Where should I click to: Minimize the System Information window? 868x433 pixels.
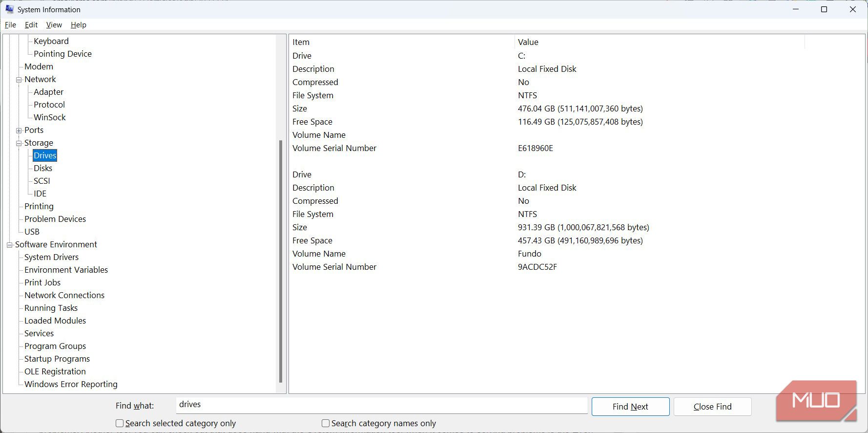796,9
